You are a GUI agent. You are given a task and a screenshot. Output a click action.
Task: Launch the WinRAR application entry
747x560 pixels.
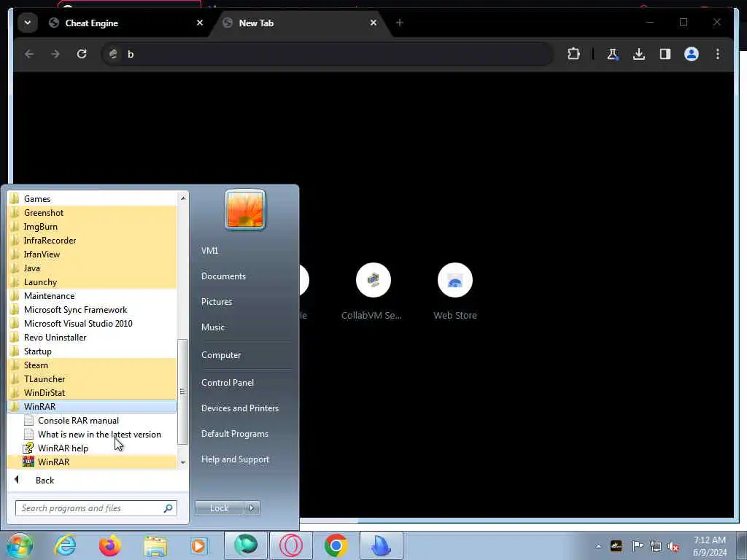point(91,462)
